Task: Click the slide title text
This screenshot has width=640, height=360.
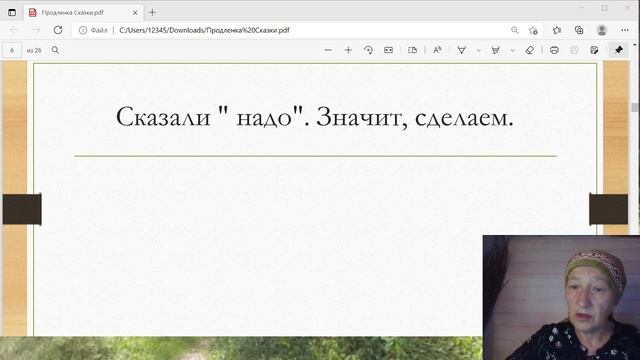Action: [x=315, y=117]
